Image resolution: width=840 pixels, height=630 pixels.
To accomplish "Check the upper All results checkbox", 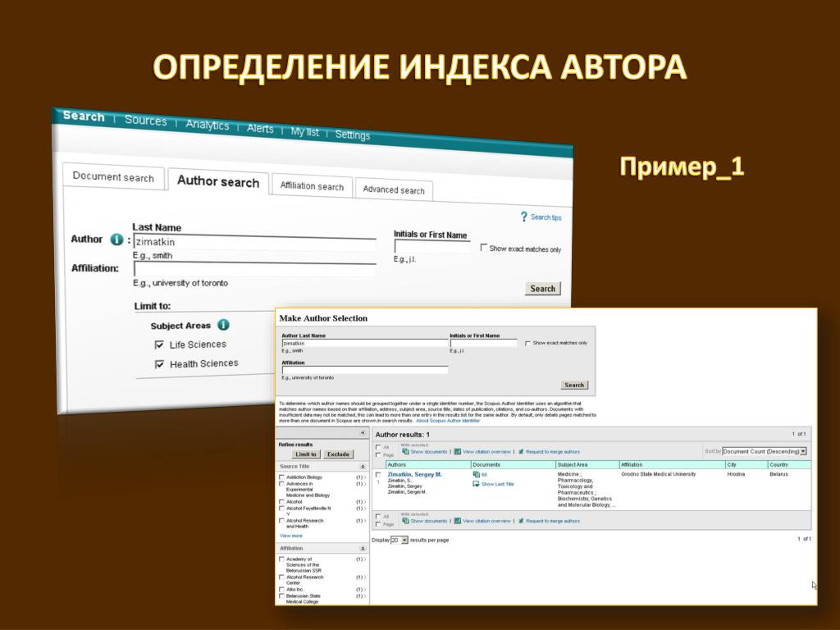I will (378, 447).
